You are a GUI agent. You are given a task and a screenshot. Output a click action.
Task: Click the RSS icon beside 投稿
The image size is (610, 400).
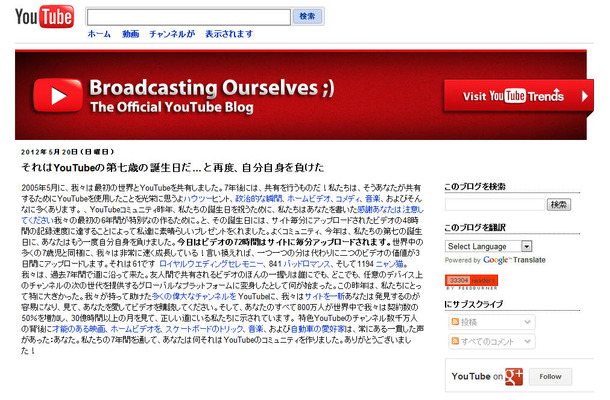(455, 322)
